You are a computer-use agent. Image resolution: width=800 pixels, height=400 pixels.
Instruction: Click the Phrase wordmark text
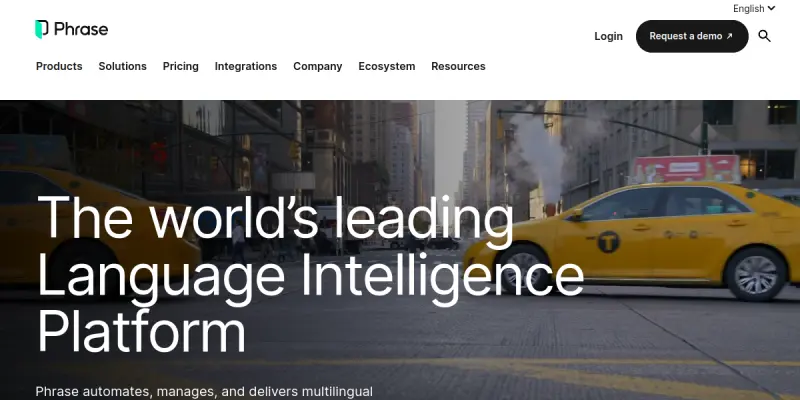[81, 29]
